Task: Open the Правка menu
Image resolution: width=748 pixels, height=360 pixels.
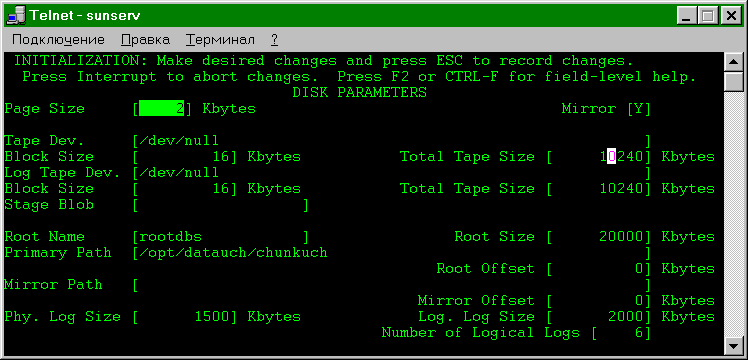Action: point(145,40)
